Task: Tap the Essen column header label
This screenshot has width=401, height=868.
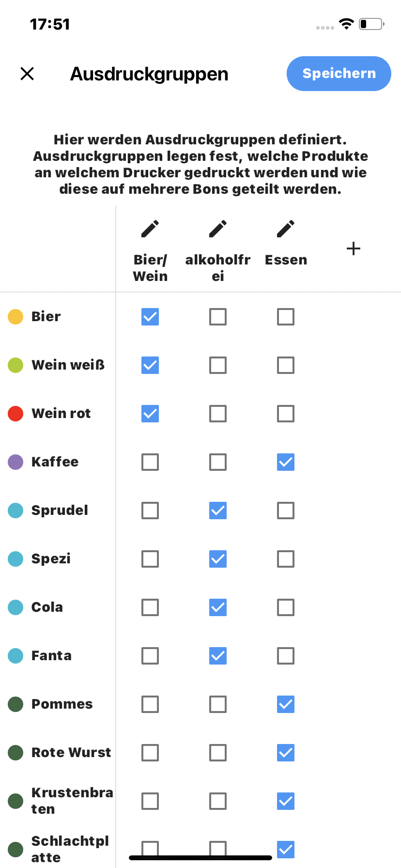Action: pyautogui.click(x=286, y=260)
